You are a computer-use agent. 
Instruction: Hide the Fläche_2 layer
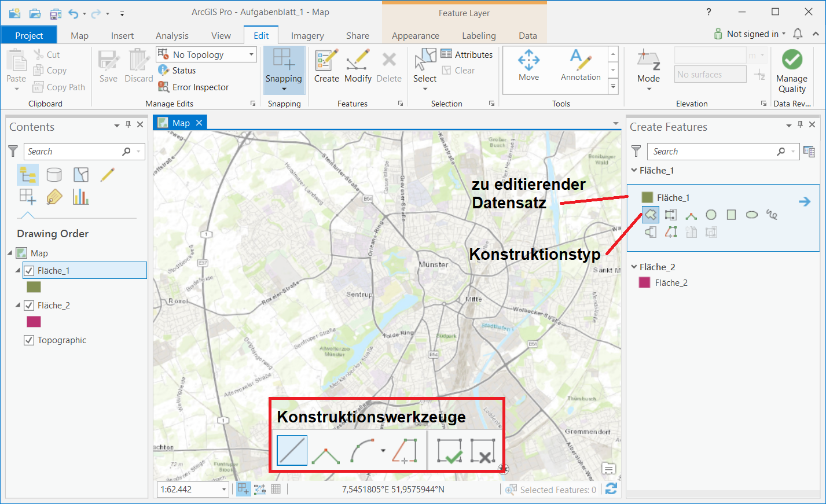29,305
